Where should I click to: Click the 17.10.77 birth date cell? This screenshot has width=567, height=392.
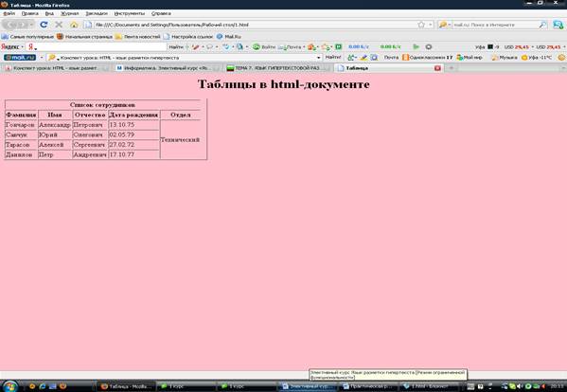coord(133,154)
